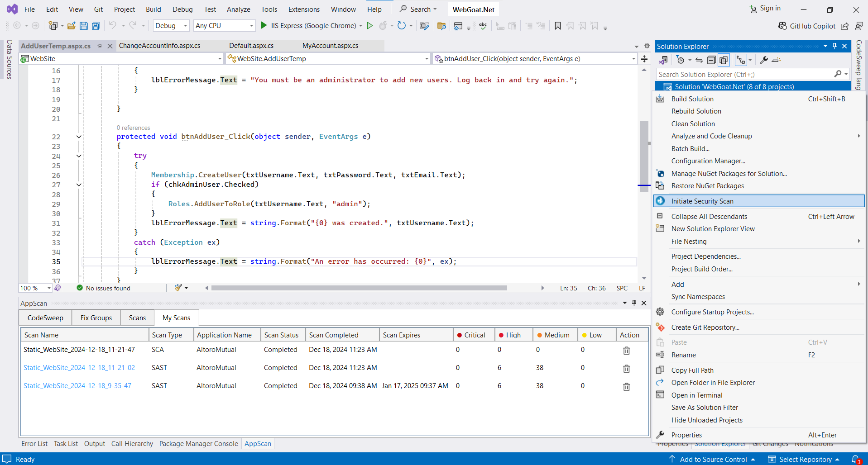Click the Hot Reload flame icon
The width and height of the screenshot is (868, 465).
point(383,25)
